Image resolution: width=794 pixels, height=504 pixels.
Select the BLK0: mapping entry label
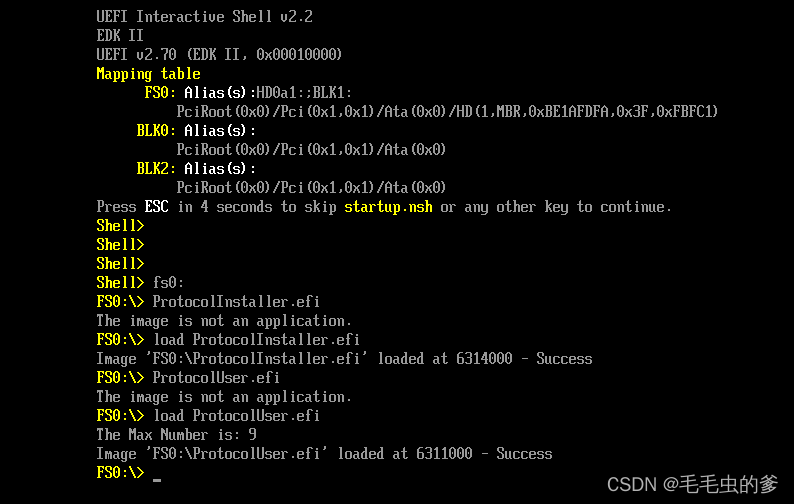point(156,131)
